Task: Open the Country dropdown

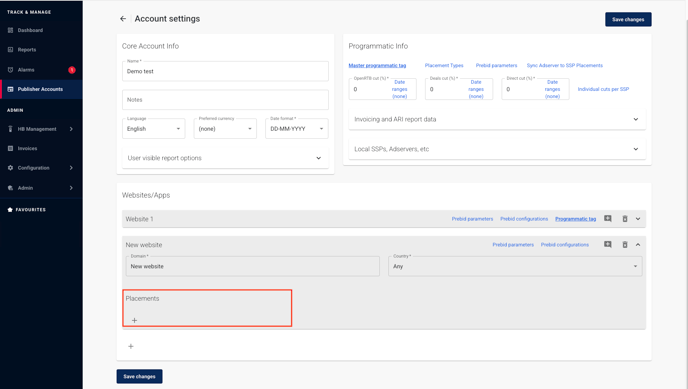Action: [515, 266]
